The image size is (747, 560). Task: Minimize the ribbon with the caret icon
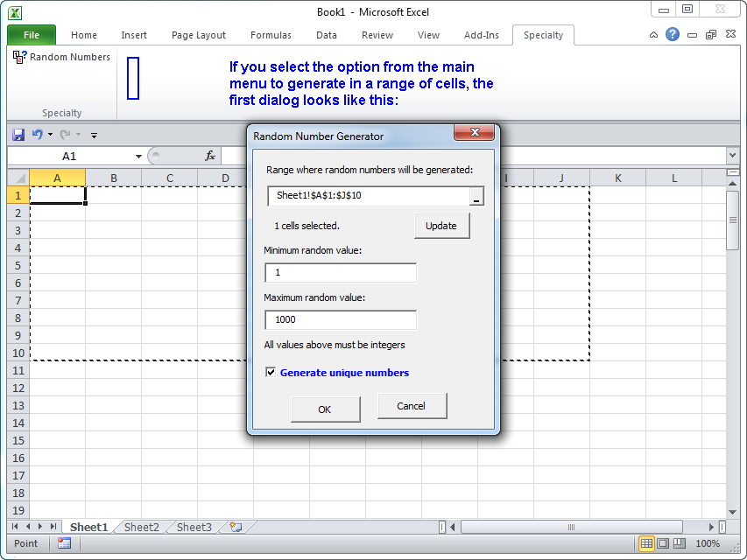pos(653,35)
